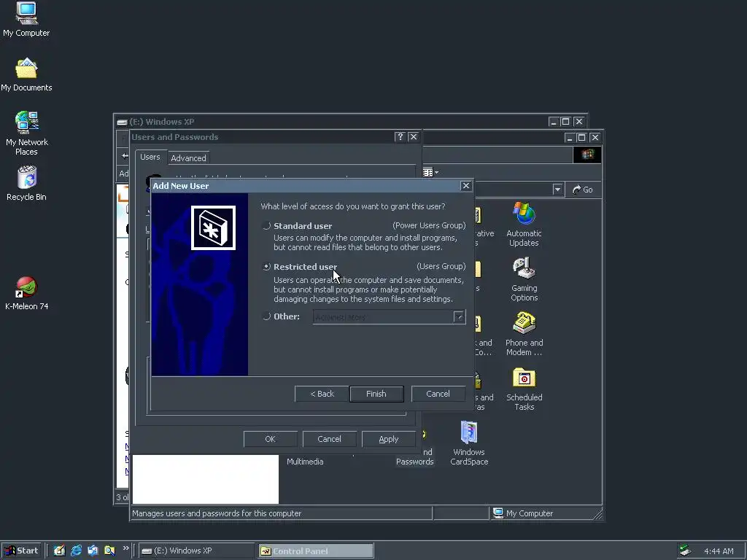This screenshot has height=560, width=747.
Task: Click the taskbar clock showing 4:44 AM
Action: click(x=719, y=551)
